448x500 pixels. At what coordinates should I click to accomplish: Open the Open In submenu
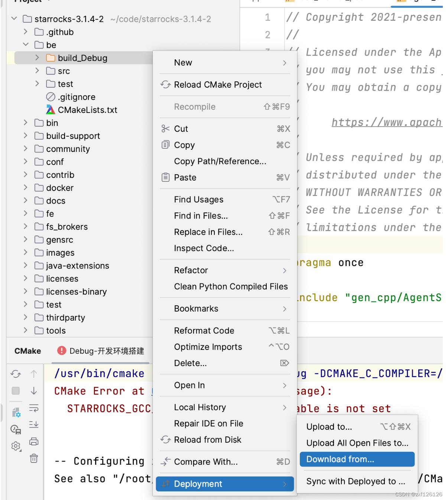225,385
